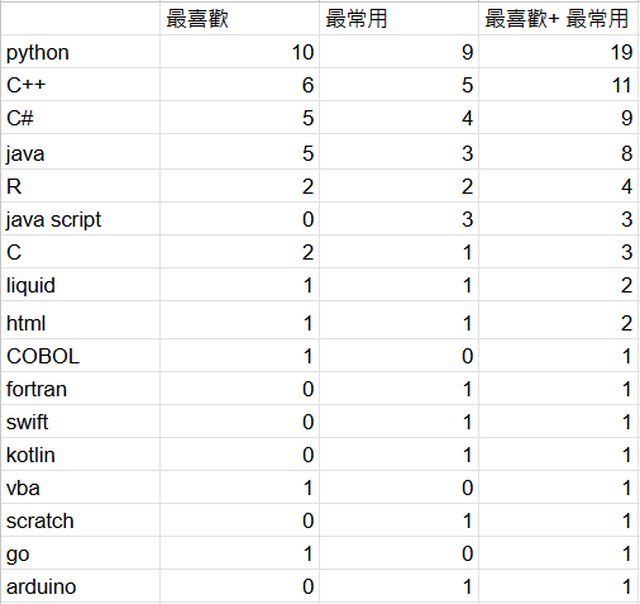The width and height of the screenshot is (640, 604).
Task: Click the 最喜歡 column header cell
Action: [239, 19]
